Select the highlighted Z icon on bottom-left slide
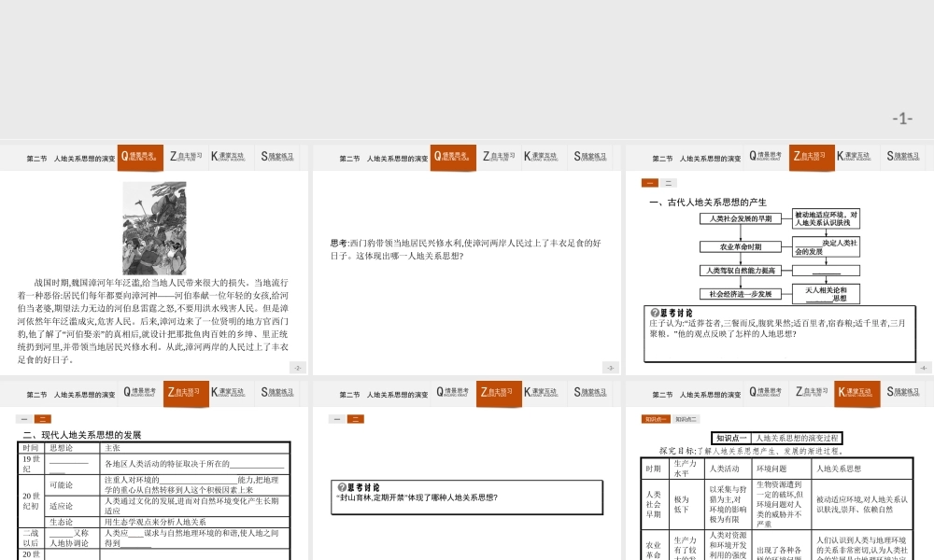934x560 pixels. [184, 393]
